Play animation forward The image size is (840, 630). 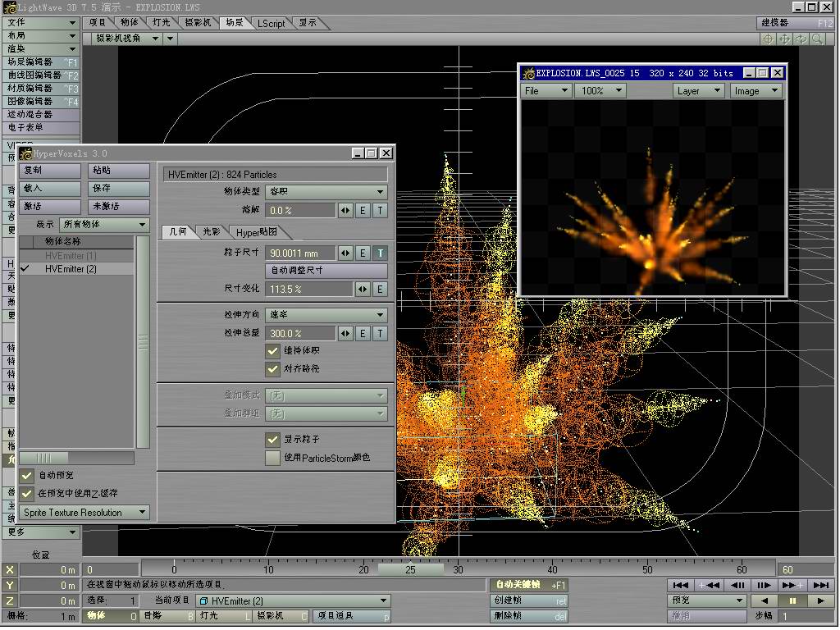820,601
